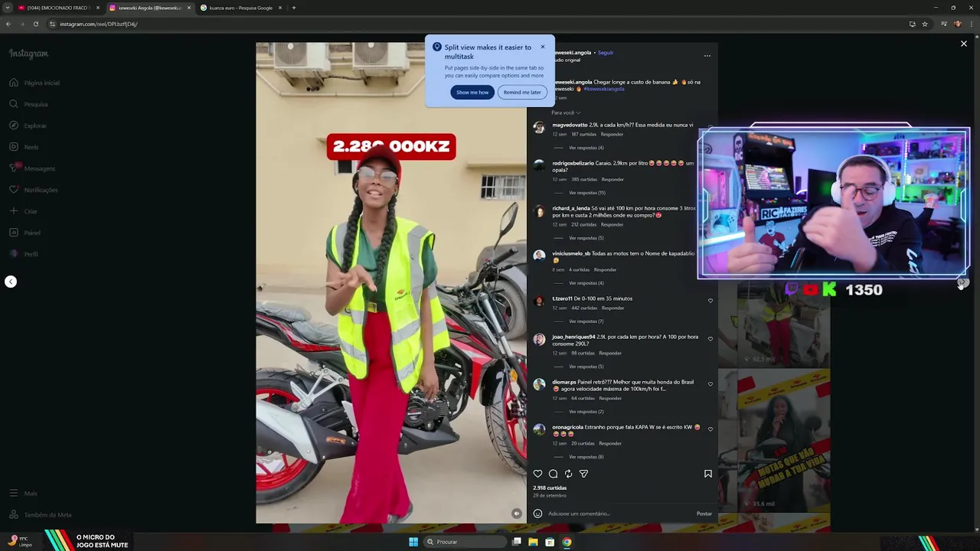Open Notificações in the sidebar
980x551 pixels.
34,190
